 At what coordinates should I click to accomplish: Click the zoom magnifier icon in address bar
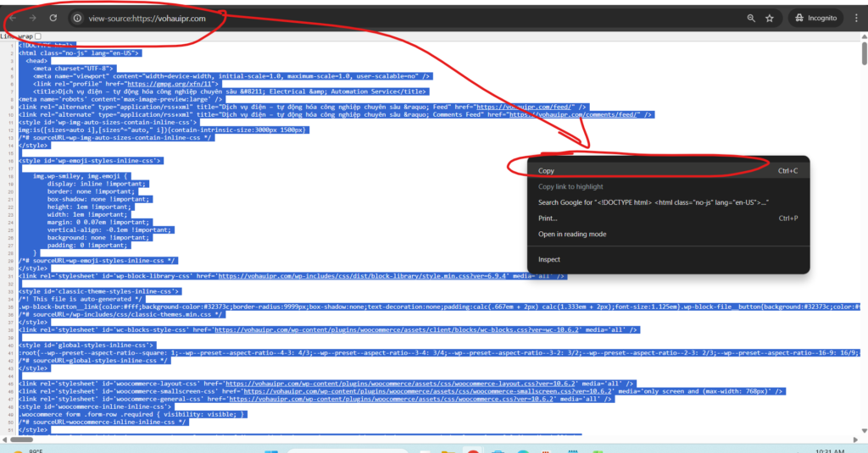(751, 18)
